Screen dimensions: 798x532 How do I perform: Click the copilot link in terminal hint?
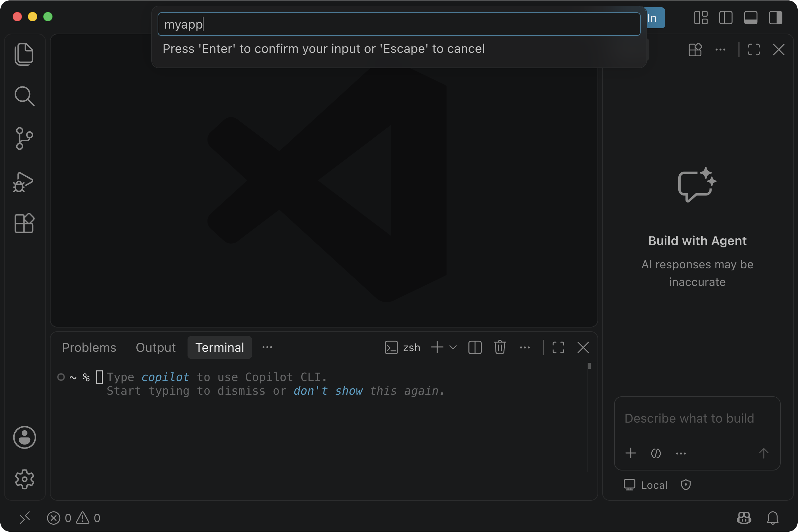pos(165,377)
